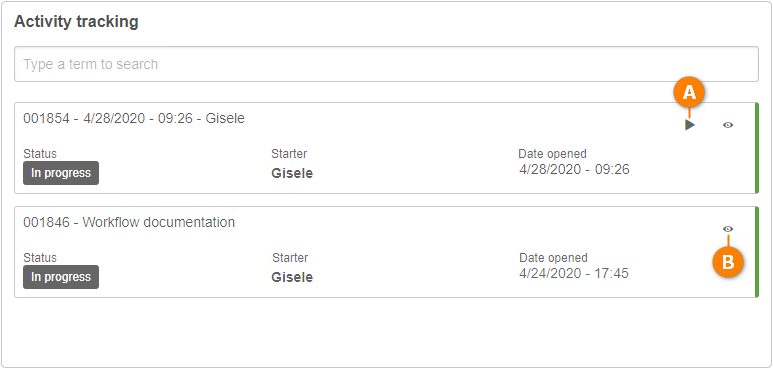Open title "001854 - 4/28/2020 - 09:26 - Gisele"
Screen dimensions: 773x369
[x=134, y=118]
